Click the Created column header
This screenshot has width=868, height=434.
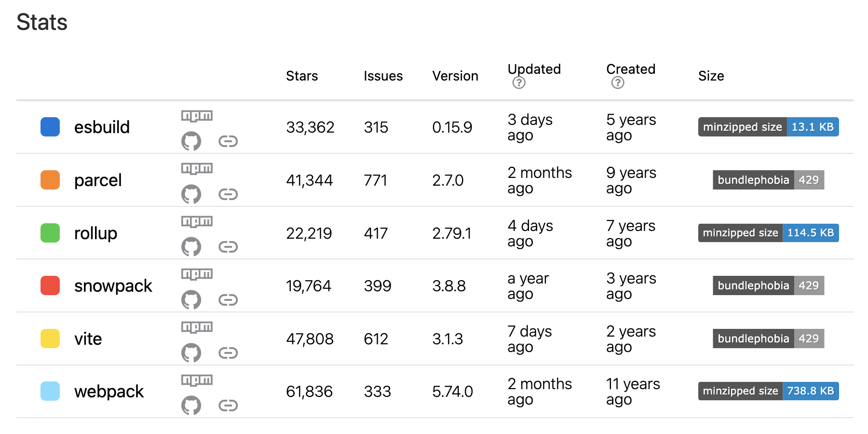tap(631, 69)
